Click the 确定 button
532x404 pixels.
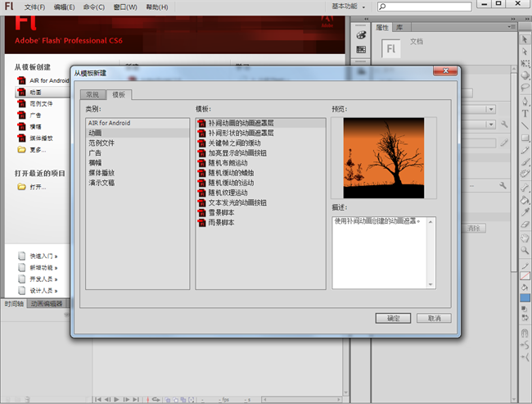tap(393, 319)
